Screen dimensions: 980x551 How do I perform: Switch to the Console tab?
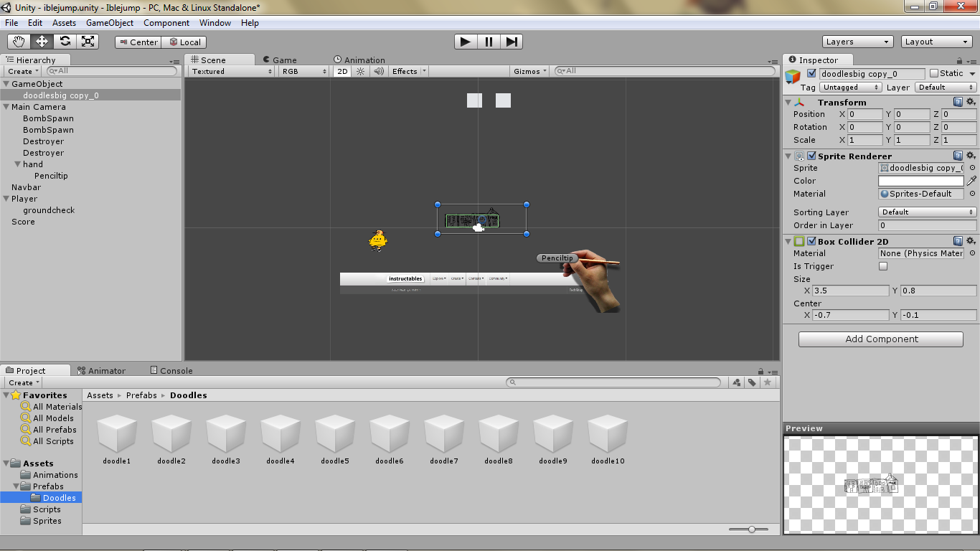[x=171, y=371]
